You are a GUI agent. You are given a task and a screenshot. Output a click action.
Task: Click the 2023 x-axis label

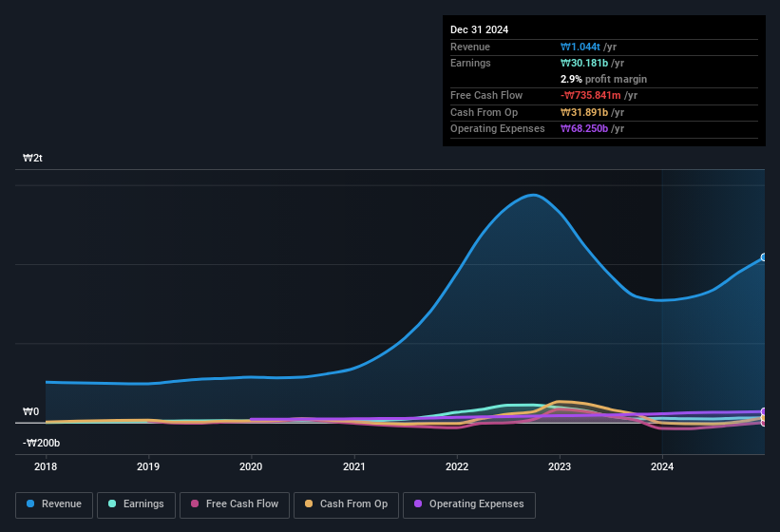point(560,466)
